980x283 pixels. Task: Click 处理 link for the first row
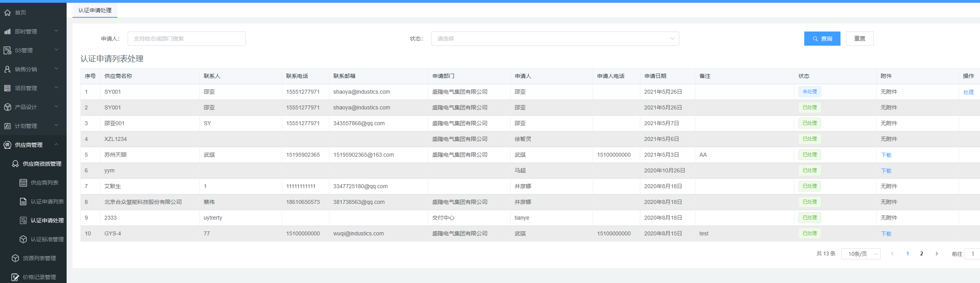tap(968, 92)
